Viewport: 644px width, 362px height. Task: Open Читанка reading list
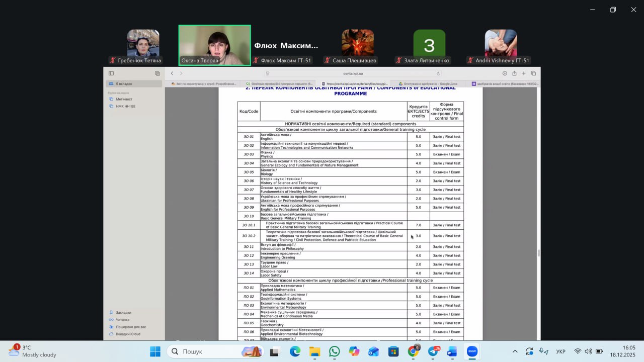pyautogui.click(x=122, y=320)
